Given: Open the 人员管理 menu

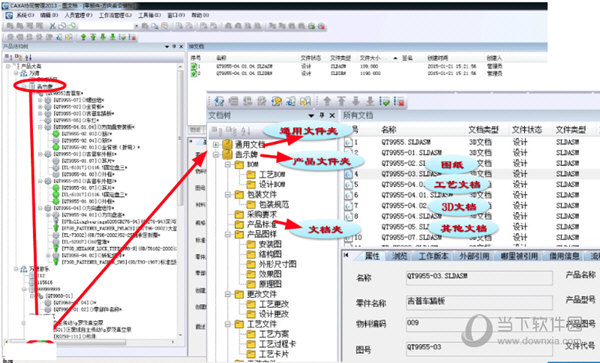Looking at the screenshot, I should 78,15.
